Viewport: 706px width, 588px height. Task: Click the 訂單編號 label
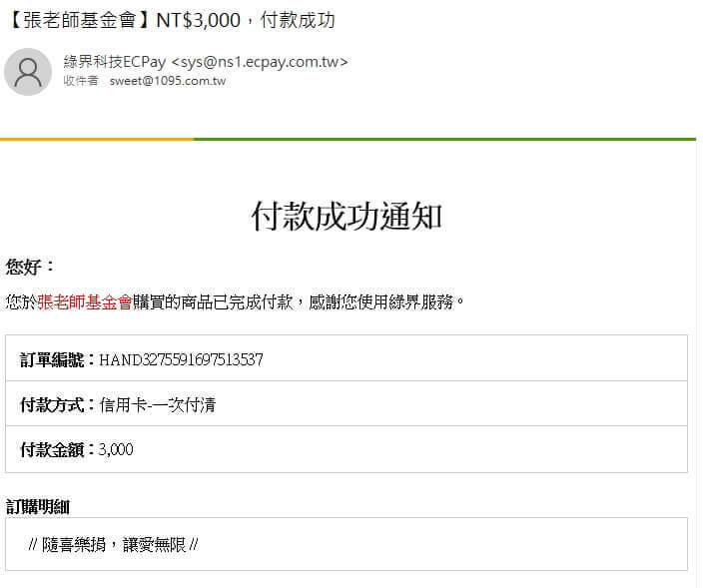(x=57, y=359)
